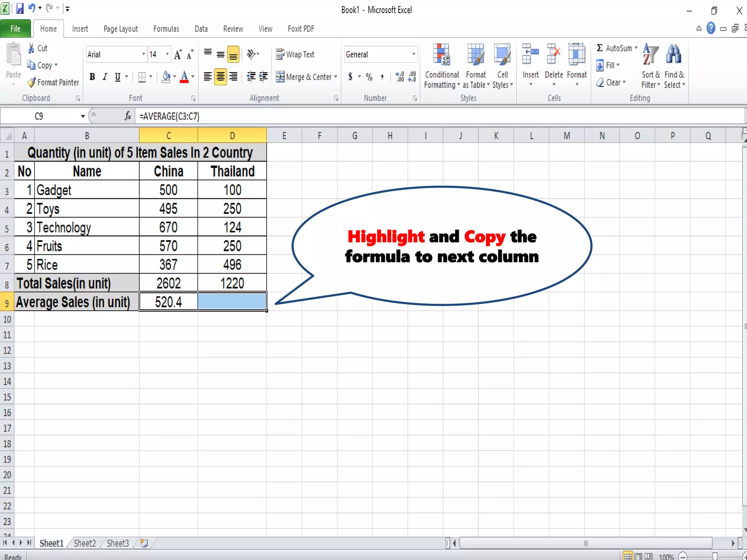Toggle Underline formatting

tap(117, 77)
